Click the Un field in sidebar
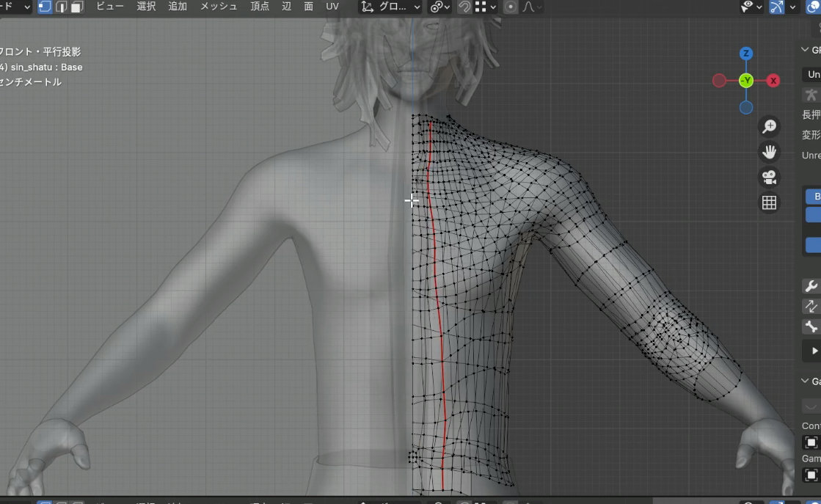The image size is (821, 504). coord(812,74)
